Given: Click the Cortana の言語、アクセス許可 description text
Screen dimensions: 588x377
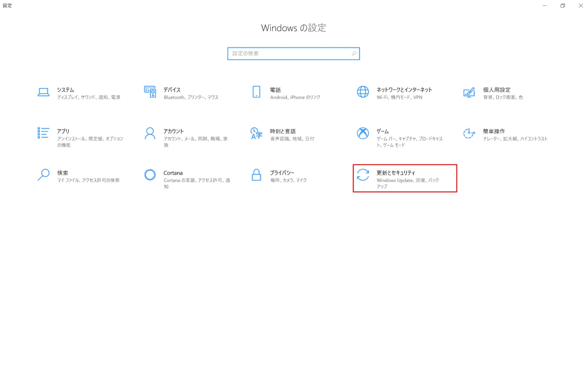Looking at the screenshot, I should (x=197, y=184).
